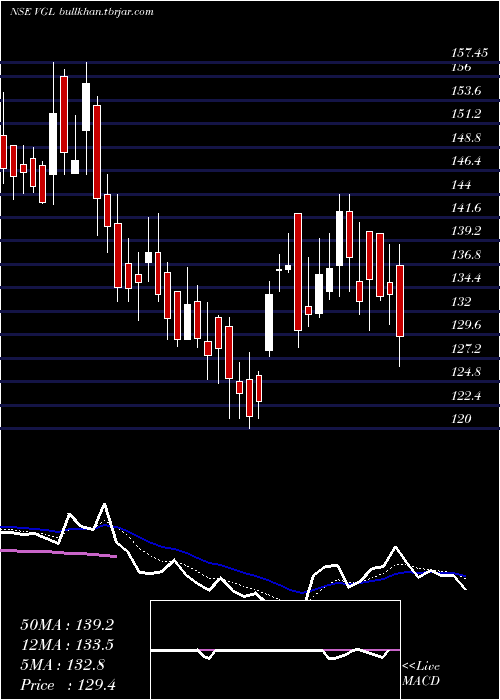Select the 157.45 price label
The width and height of the screenshot is (500, 700).
tap(470, 54)
